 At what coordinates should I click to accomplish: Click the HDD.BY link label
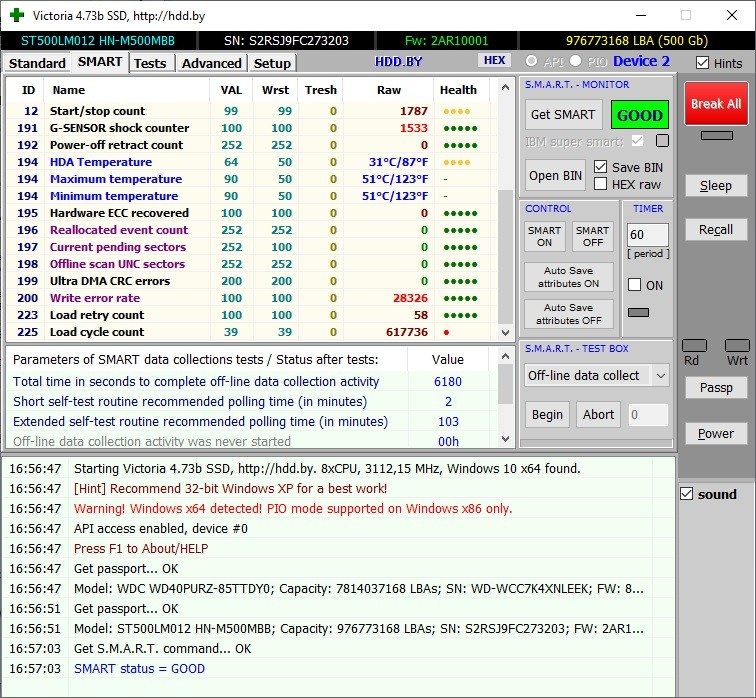click(398, 62)
